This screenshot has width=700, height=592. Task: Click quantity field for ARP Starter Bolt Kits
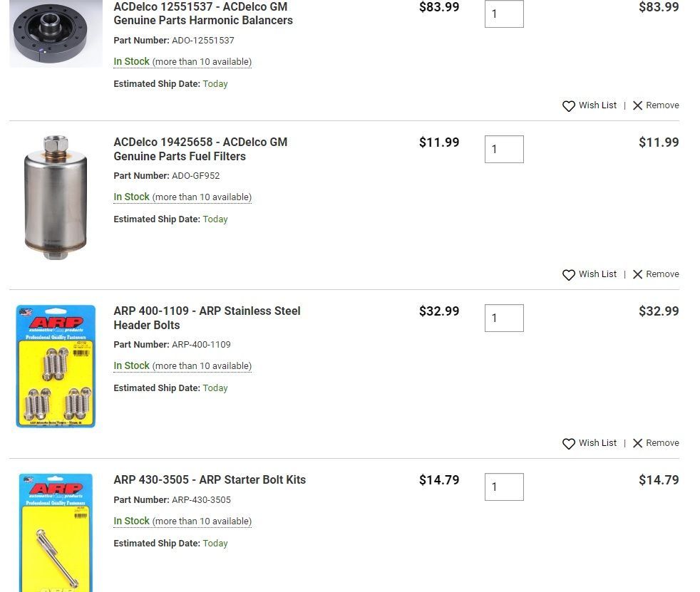tap(504, 487)
